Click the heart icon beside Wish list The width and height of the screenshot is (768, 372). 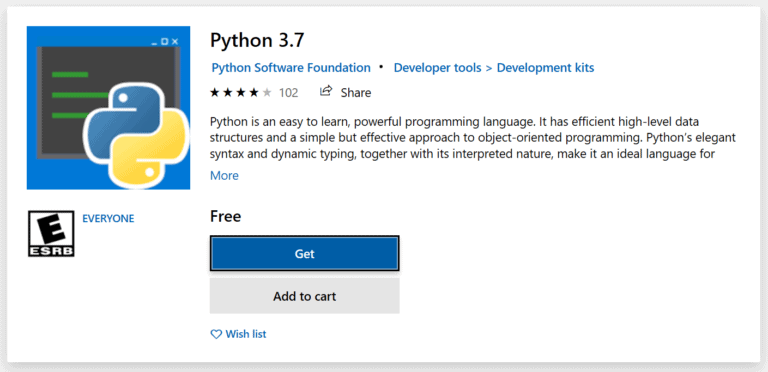point(216,334)
